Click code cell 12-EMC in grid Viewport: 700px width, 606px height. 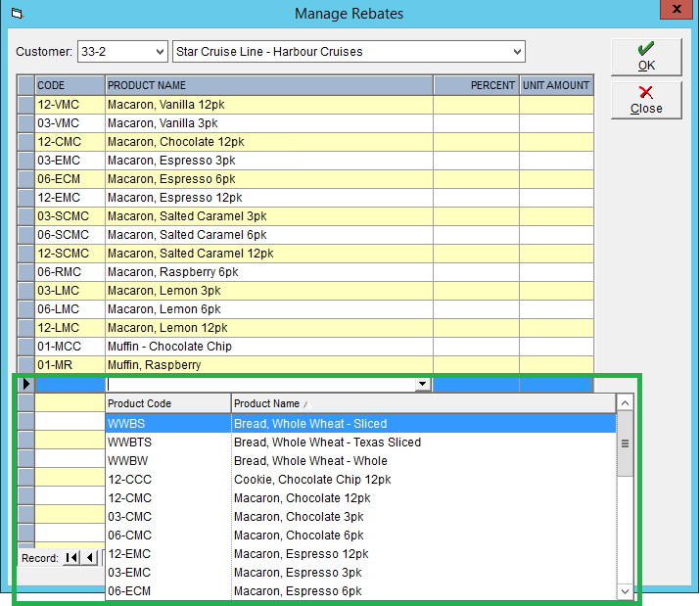(x=70, y=198)
